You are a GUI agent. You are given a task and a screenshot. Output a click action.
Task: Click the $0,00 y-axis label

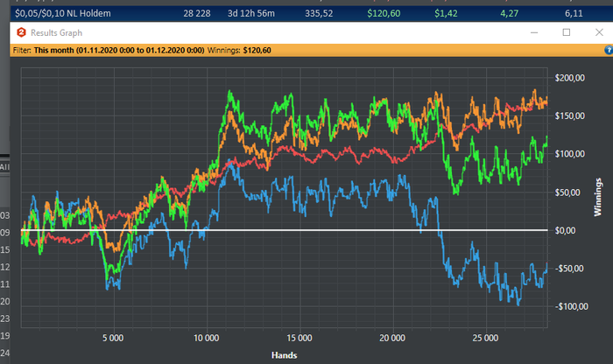tap(565, 230)
